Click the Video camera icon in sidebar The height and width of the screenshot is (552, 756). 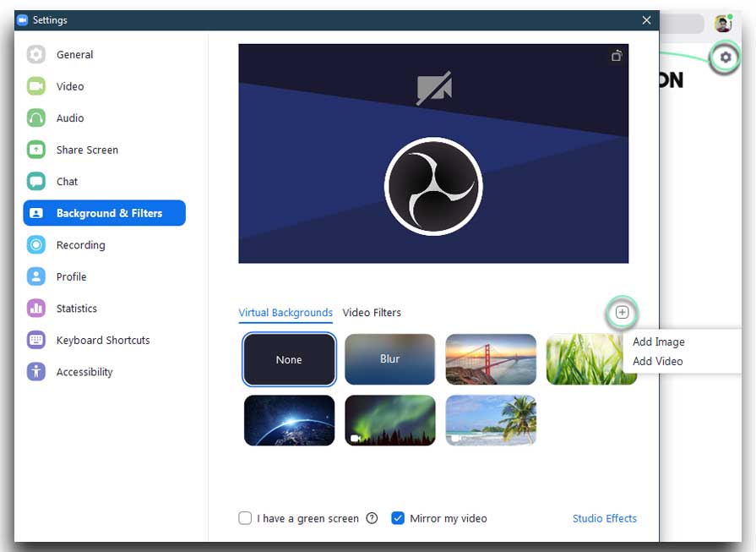(36, 86)
